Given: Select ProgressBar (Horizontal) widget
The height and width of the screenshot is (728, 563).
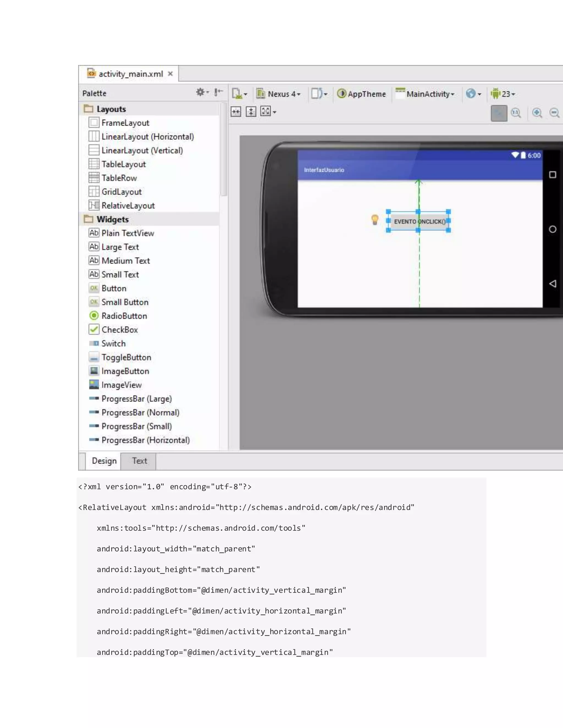Looking at the screenshot, I should click(x=139, y=440).
